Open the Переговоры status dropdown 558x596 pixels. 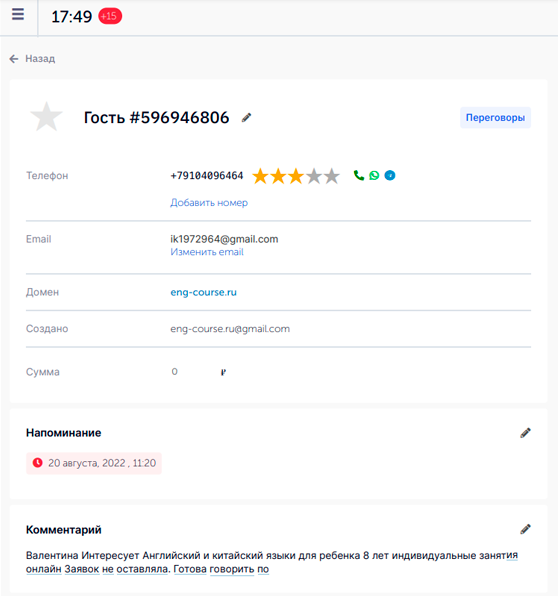495,118
